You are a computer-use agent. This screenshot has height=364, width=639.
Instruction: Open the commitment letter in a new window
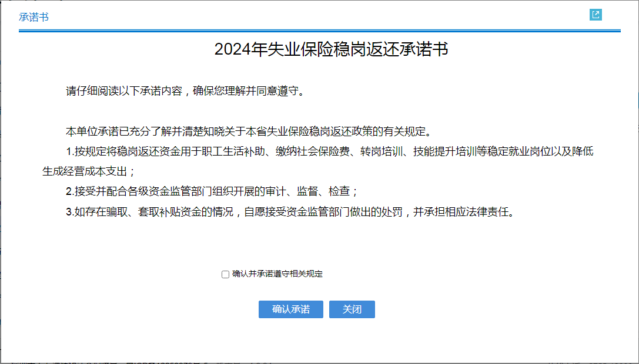click(595, 15)
